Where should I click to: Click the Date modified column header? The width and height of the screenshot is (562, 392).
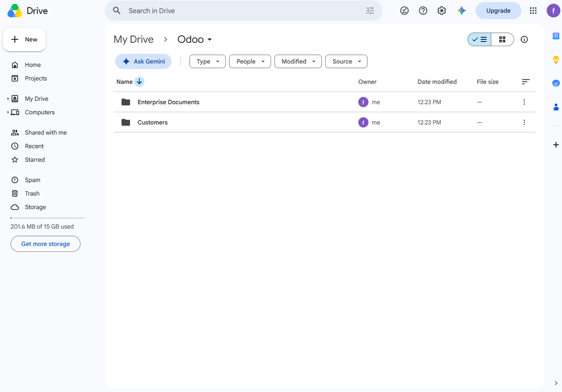pos(437,81)
